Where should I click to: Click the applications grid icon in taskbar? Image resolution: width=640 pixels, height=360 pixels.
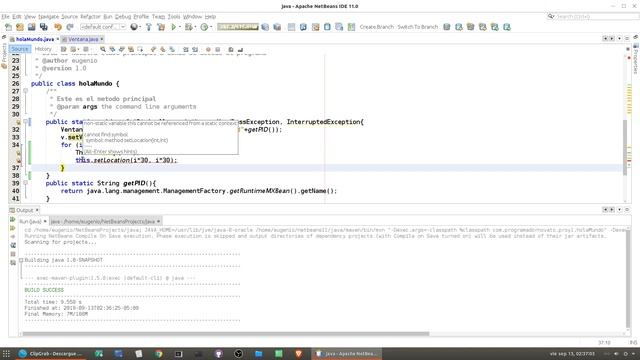(6, 354)
